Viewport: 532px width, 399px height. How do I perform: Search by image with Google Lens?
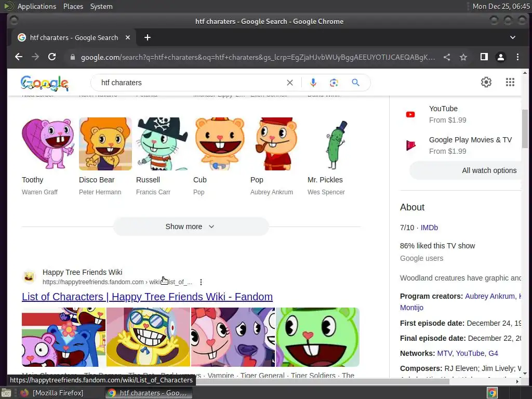[334, 83]
